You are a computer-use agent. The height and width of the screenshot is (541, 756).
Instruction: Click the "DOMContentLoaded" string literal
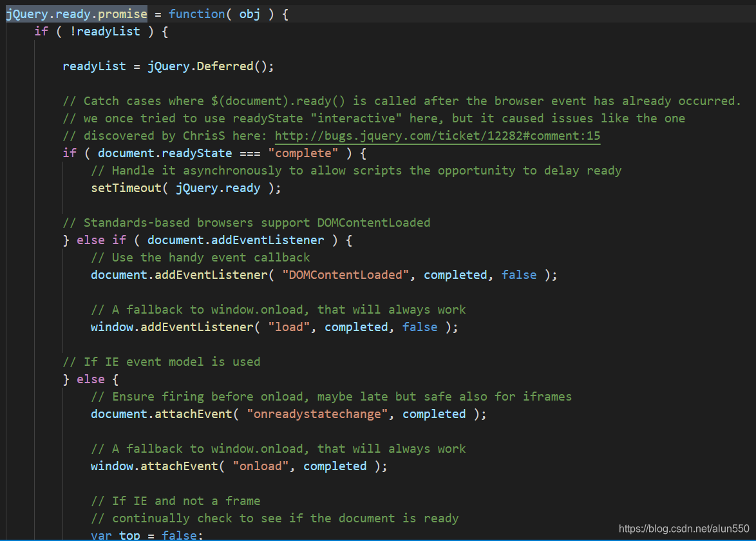346,275
